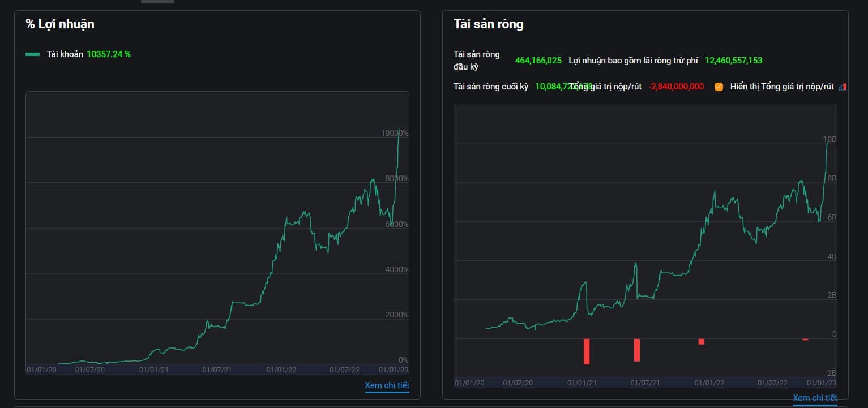
Task: Open Xem chi tiết under % Lợi nhuận chart
Action: [x=387, y=385]
